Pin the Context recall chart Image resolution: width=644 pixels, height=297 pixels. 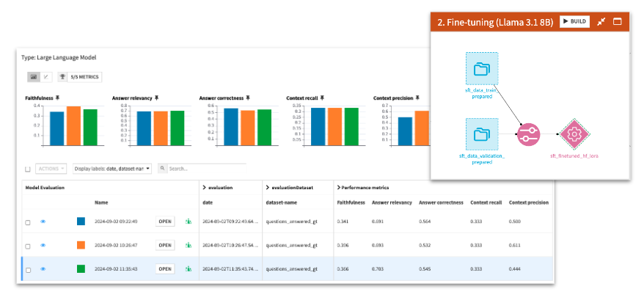(322, 98)
